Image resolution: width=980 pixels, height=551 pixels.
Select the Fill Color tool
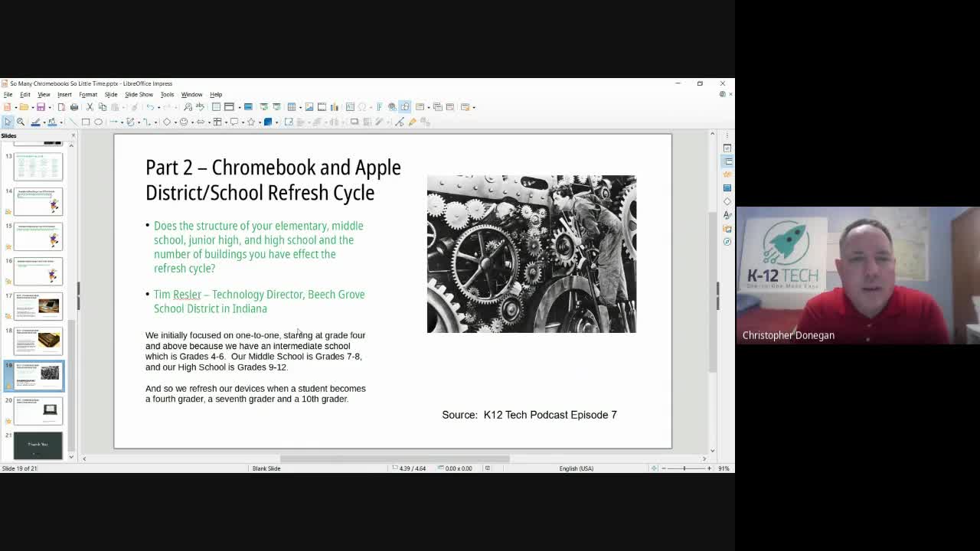coord(52,122)
